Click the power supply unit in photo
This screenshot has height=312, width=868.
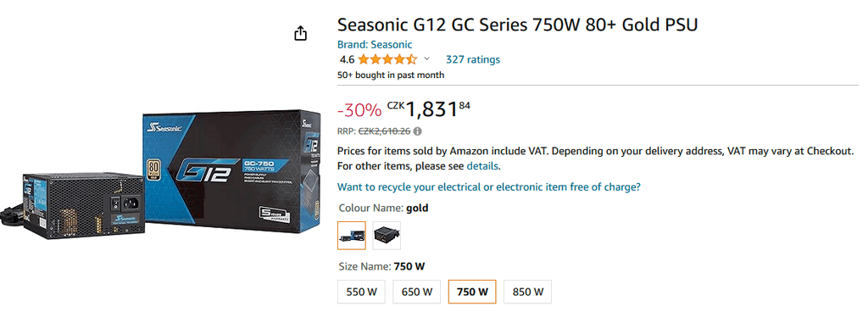(73, 206)
